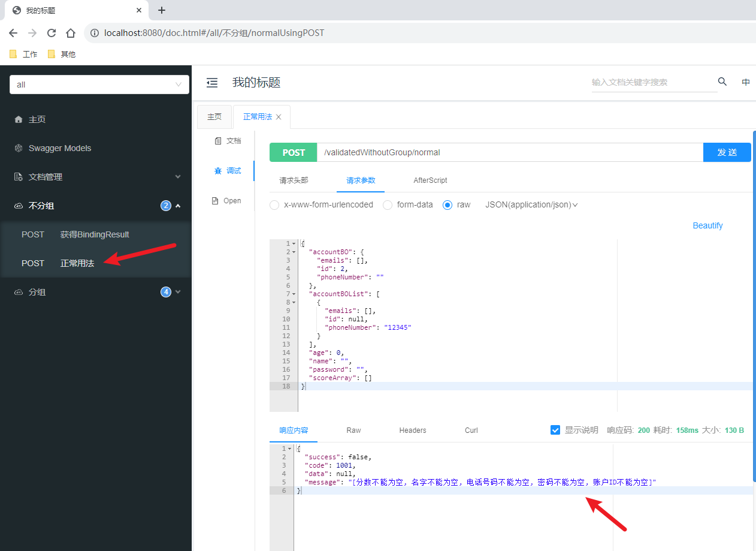Switch to AfterScript tab
The width and height of the screenshot is (756, 551).
pos(430,180)
